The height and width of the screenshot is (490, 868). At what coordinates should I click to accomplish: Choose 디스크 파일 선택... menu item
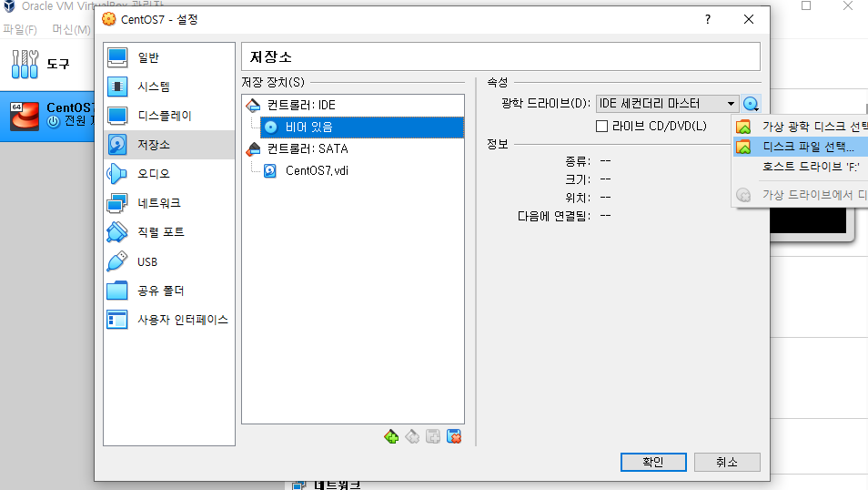click(801, 147)
